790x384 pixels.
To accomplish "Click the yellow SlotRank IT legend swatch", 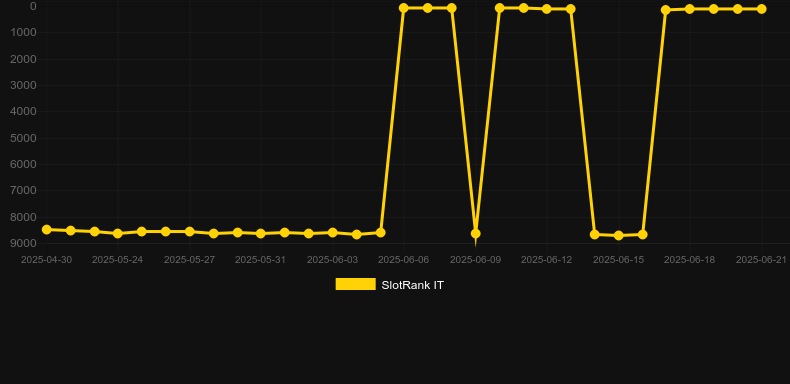I will coord(355,284).
